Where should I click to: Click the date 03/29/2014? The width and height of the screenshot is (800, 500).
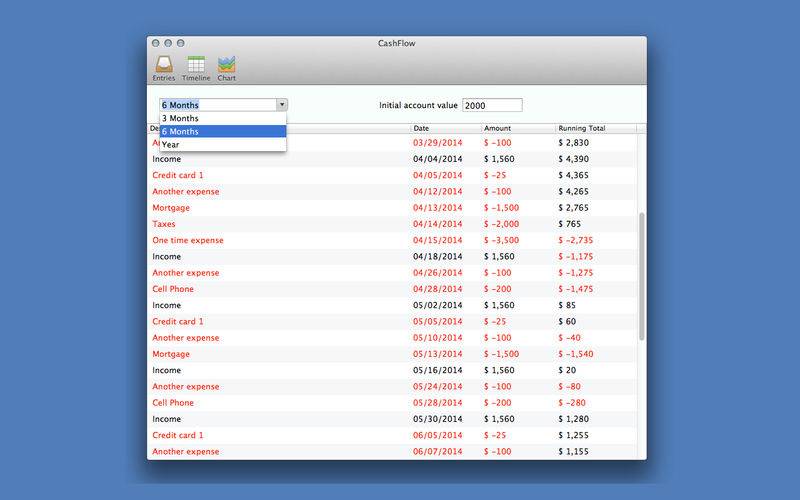[437, 143]
